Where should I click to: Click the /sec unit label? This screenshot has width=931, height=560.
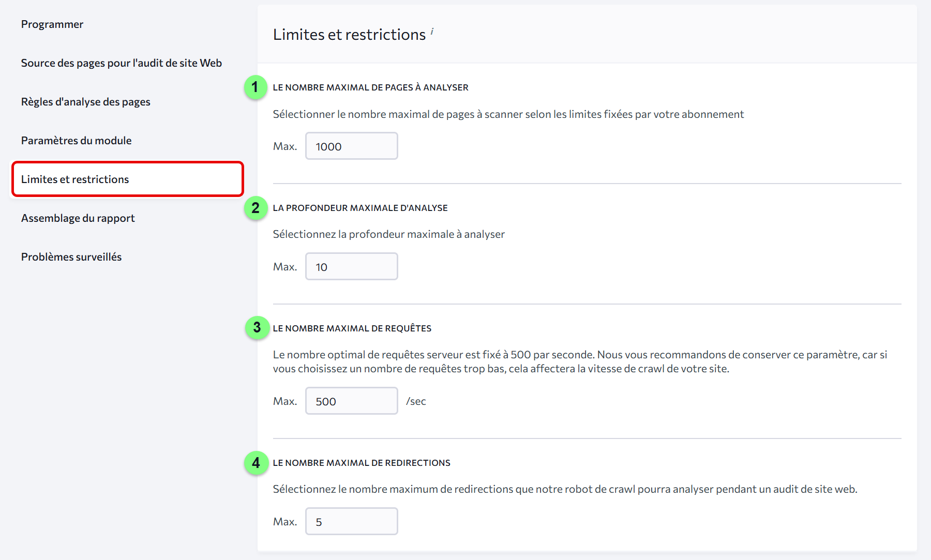coord(416,401)
